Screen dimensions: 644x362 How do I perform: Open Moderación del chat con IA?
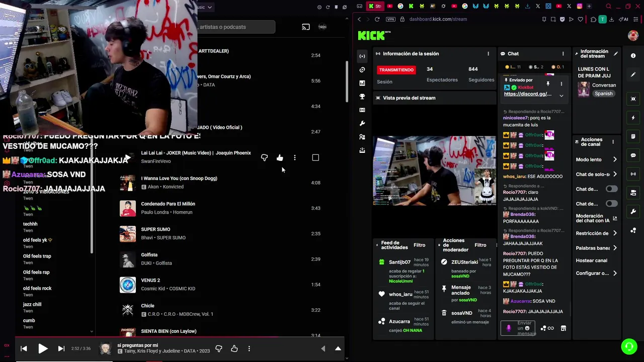[596, 218]
